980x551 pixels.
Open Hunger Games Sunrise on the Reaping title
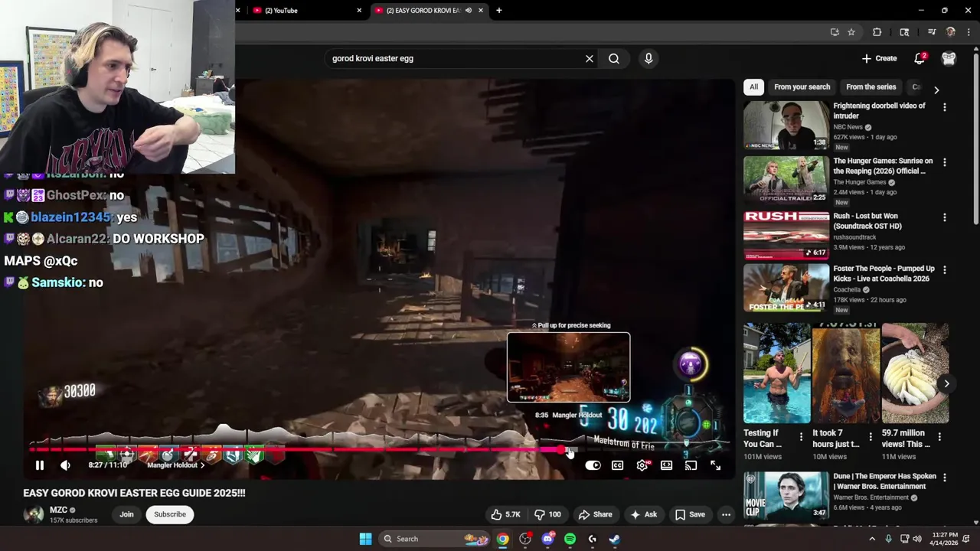point(883,166)
